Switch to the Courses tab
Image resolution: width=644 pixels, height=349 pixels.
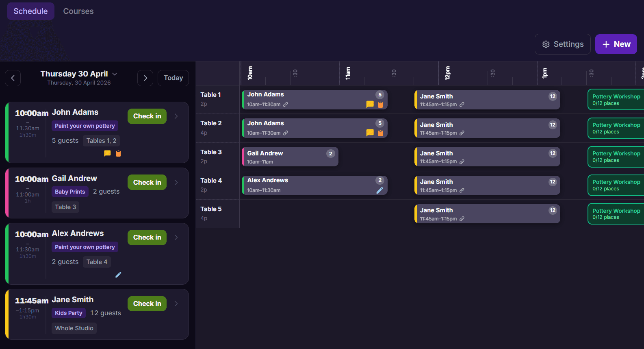point(78,11)
